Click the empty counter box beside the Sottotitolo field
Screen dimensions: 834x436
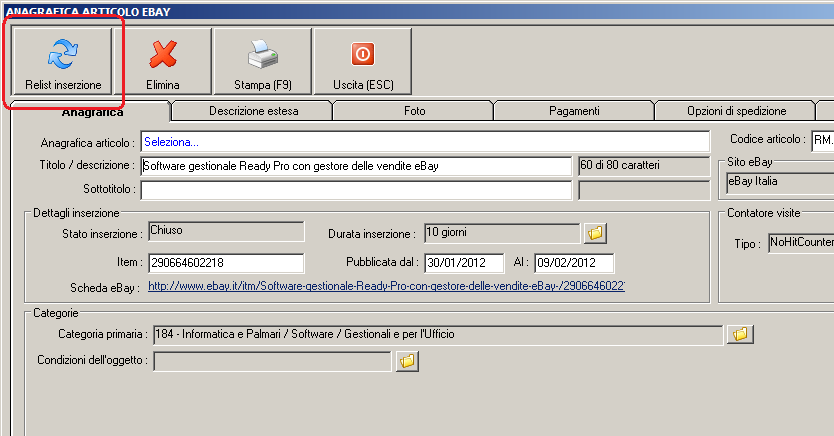(x=644, y=190)
